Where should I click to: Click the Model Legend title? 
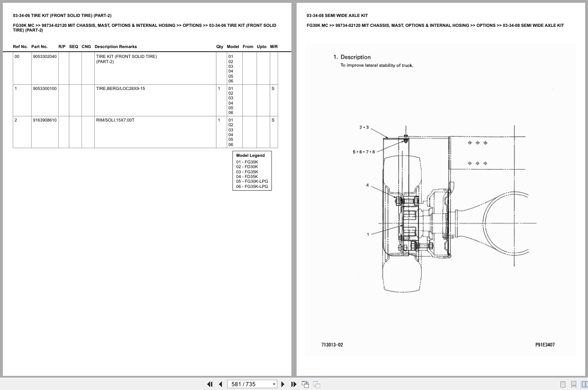(x=250, y=155)
